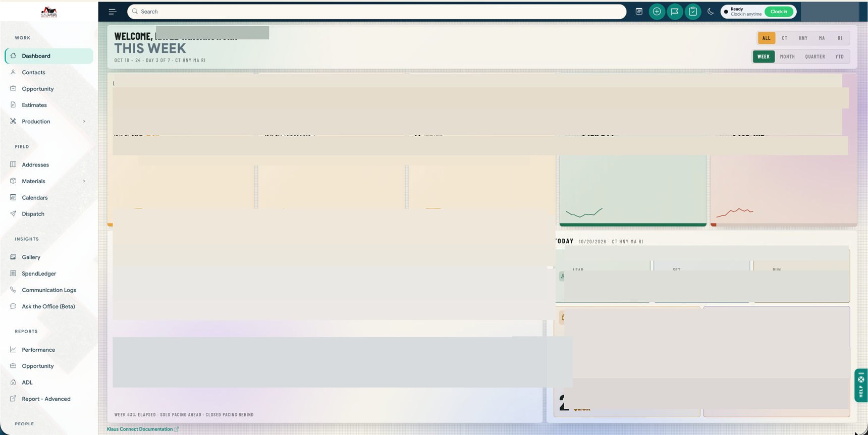Image resolution: width=868 pixels, height=435 pixels.
Task: Open the Klaus Connect Documentation link
Action: [x=143, y=429]
